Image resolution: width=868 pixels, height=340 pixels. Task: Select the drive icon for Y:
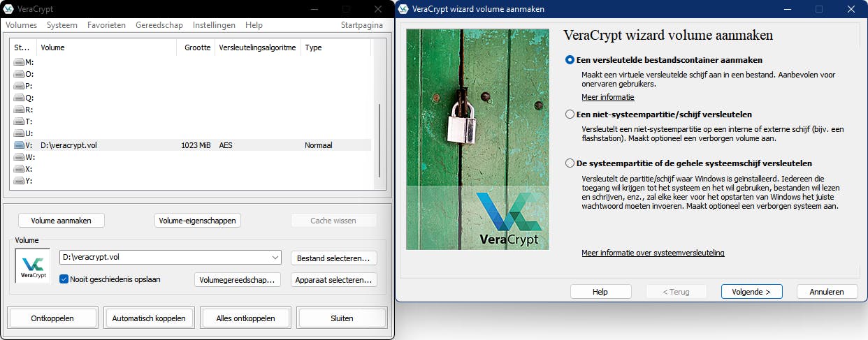coord(19,181)
